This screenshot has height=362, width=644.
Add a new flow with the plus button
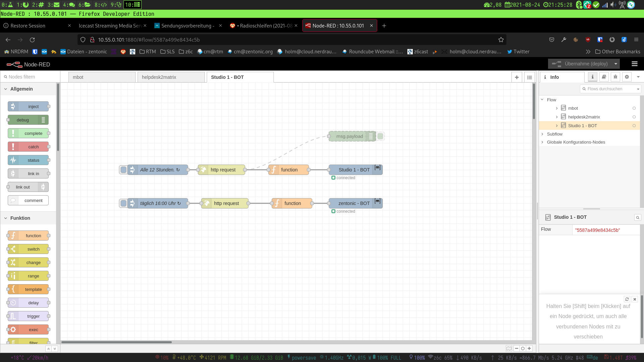[516, 77]
